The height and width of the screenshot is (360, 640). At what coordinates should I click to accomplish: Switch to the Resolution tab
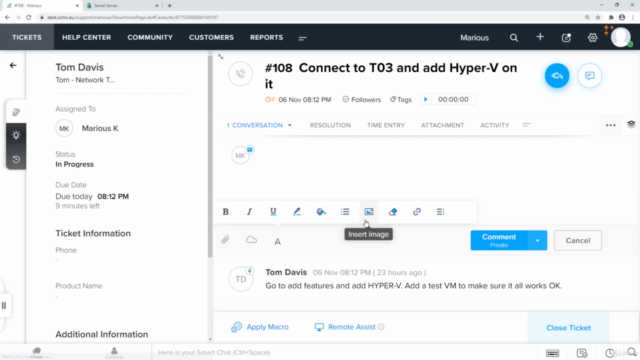330,125
